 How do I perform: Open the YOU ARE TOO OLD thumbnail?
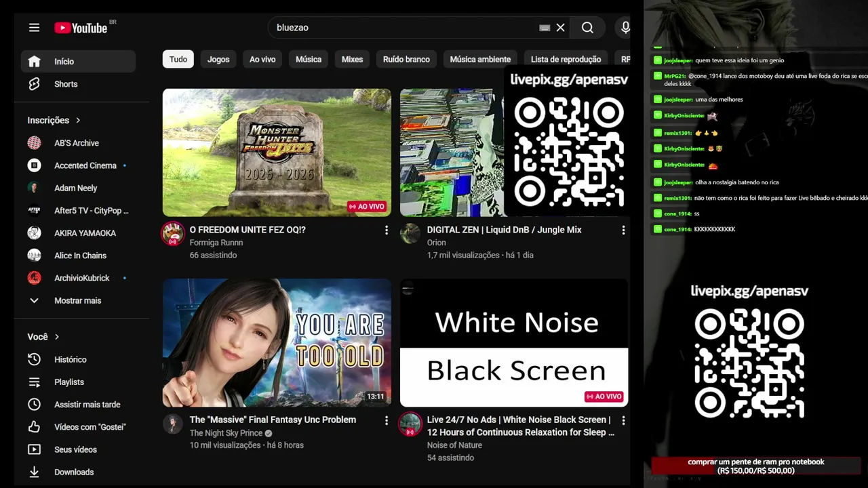pyautogui.click(x=277, y=343)
